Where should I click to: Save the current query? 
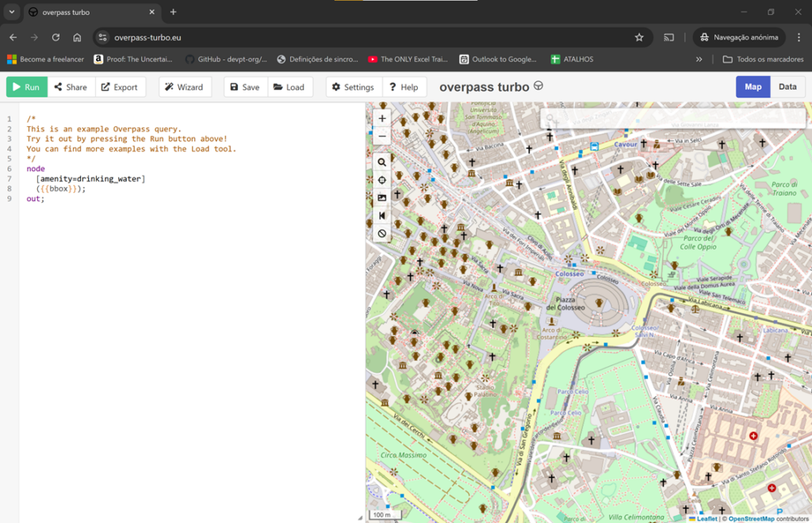(245, 87)
